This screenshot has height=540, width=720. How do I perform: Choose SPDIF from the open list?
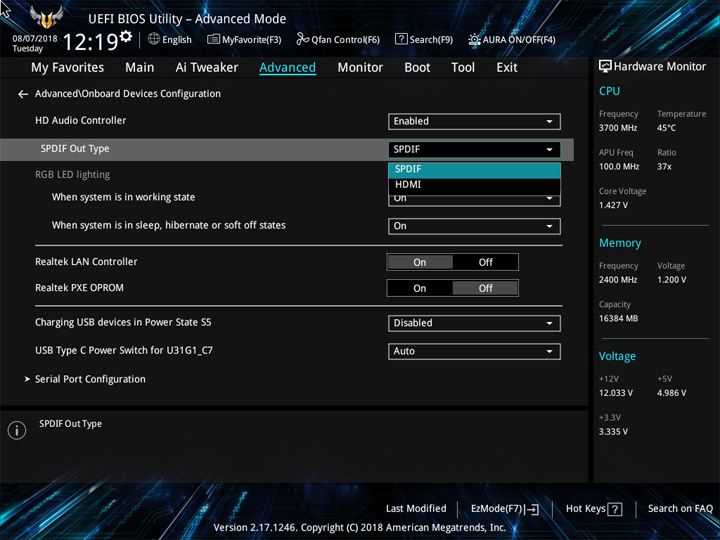(474, 169)
